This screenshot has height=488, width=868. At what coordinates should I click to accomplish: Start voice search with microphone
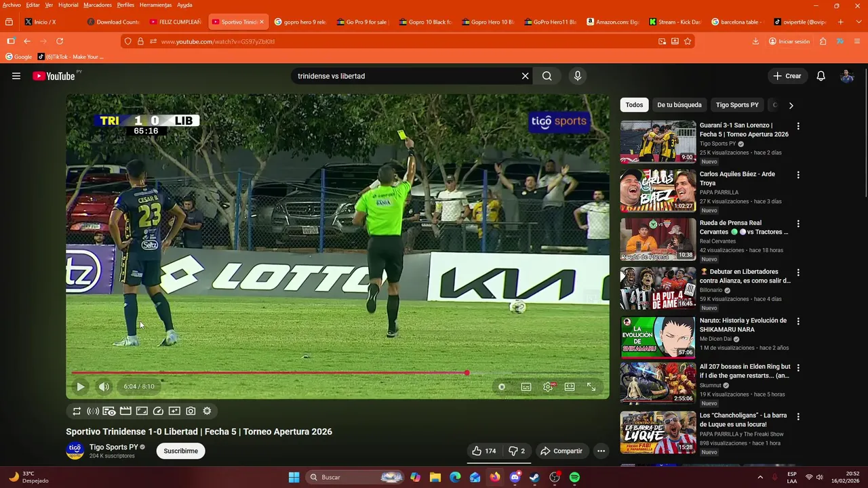[578, 76]
